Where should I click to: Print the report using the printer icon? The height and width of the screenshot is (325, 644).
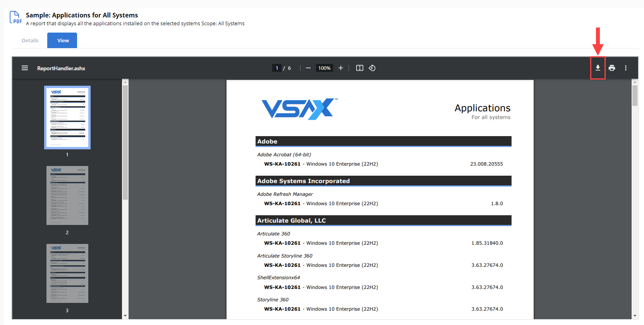(x=612, y=68)
